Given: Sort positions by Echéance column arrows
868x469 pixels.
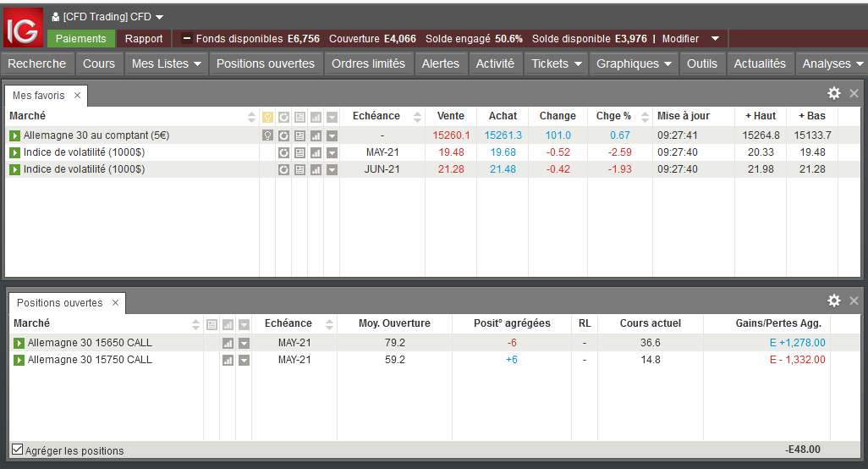Looking at the screenshot, I should coord(329,324).
